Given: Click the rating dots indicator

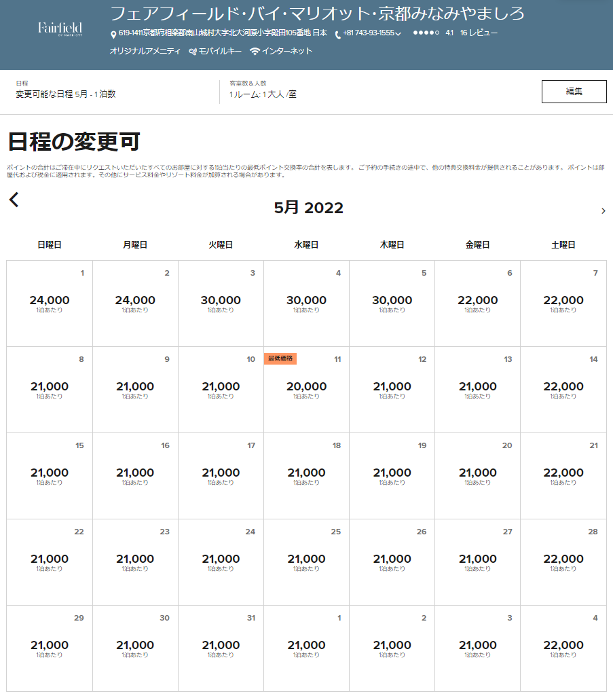Looking at the screenshot, I should pyautogui.click(x=426, y=33).
